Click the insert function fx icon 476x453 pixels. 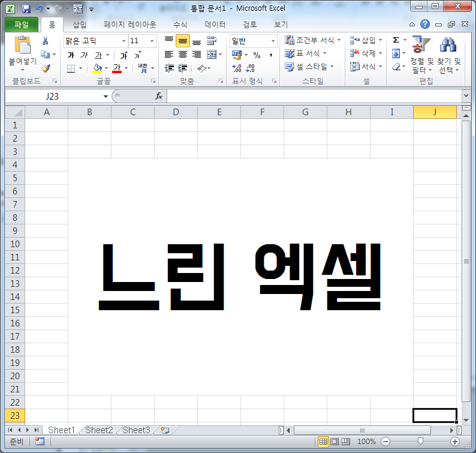point(159,97)
